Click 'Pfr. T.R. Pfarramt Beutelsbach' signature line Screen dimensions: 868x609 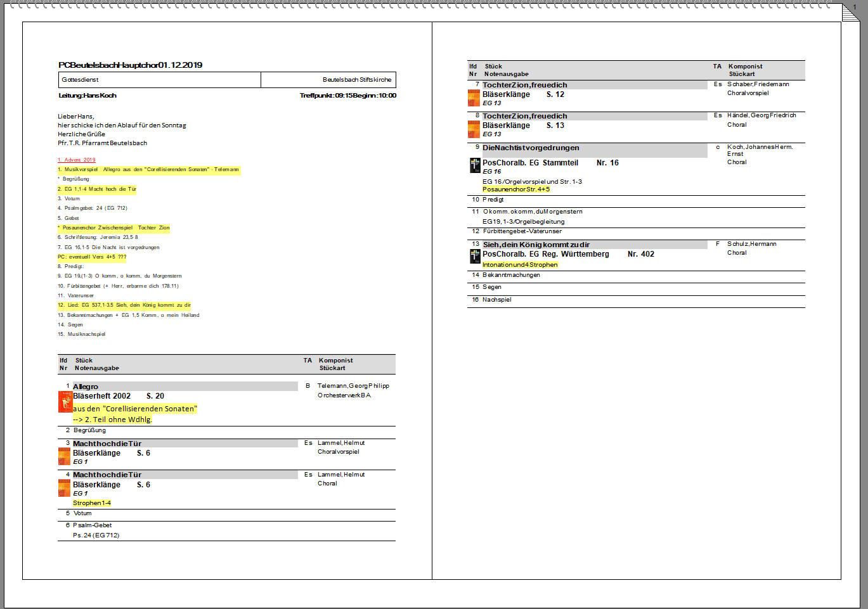(103, 143)
